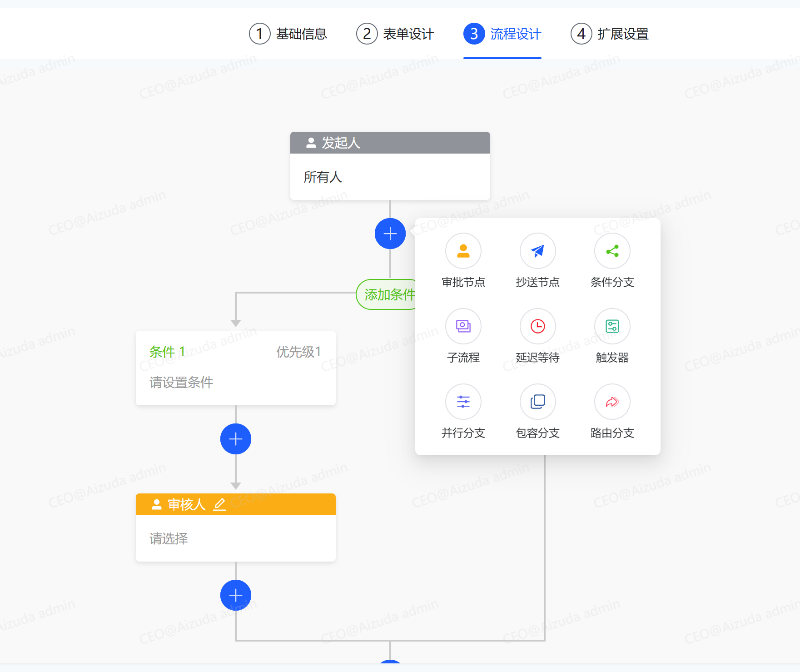Click the 抄送节点 label text

tap(537, 282)
